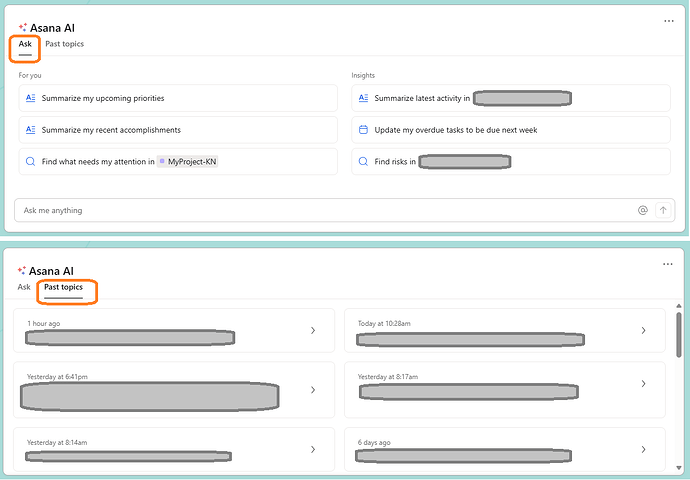Click the Yesterday at 8:14am timestamp text
Image resolution: width=690 pixels, height=480 pixels.
point(57,443)
